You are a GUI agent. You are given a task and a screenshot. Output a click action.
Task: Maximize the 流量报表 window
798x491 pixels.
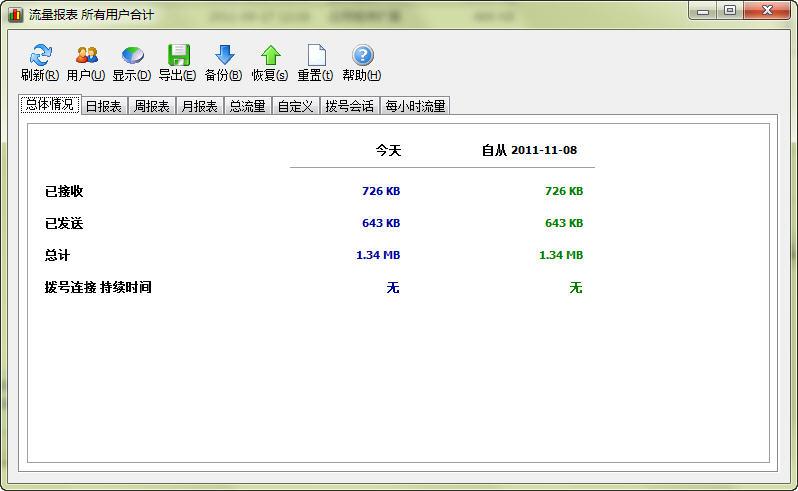click(730, 10)
